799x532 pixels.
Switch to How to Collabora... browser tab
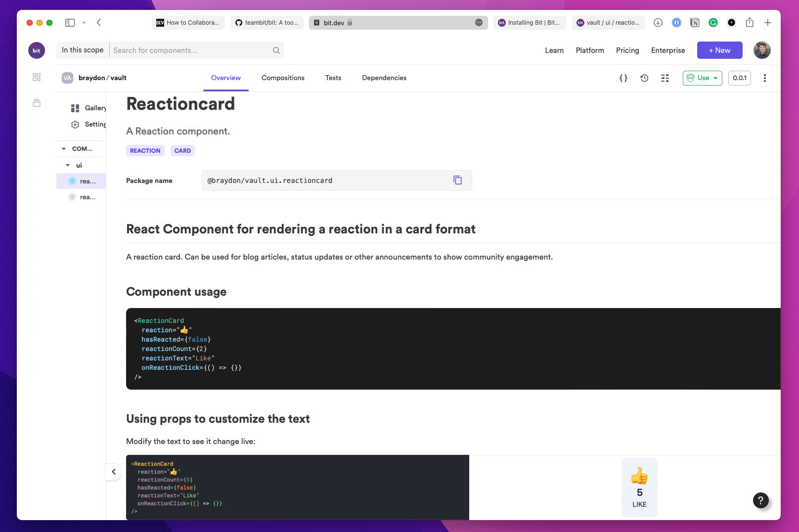(188, 23)
